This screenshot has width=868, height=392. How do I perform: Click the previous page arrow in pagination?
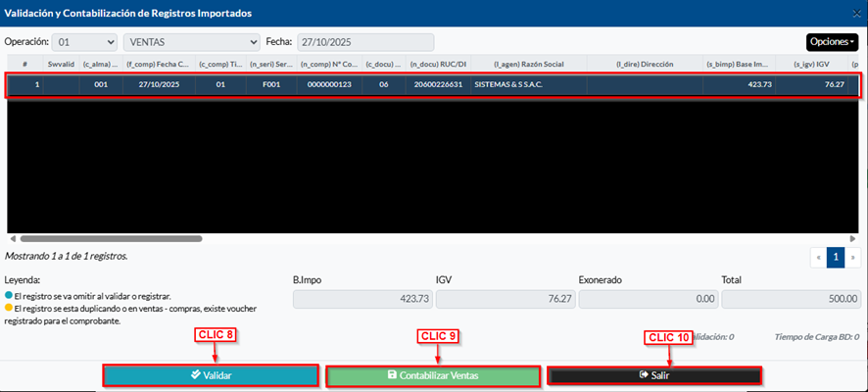click(818, 257)
